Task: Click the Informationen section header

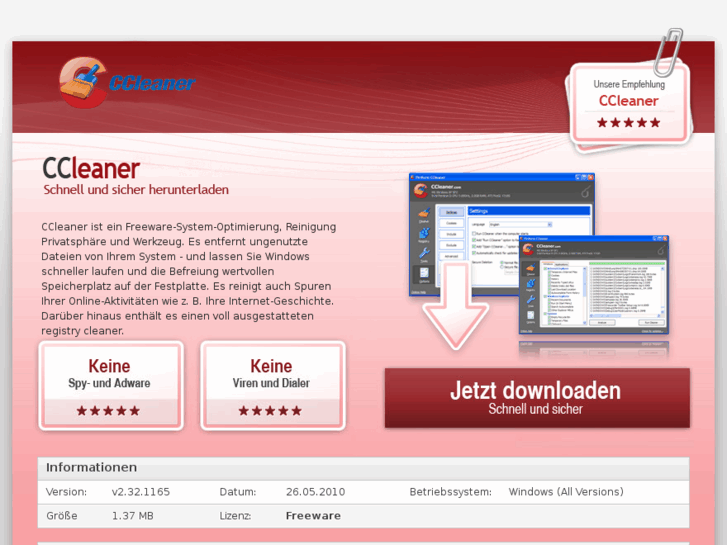Action: click(x=363, y=468)
